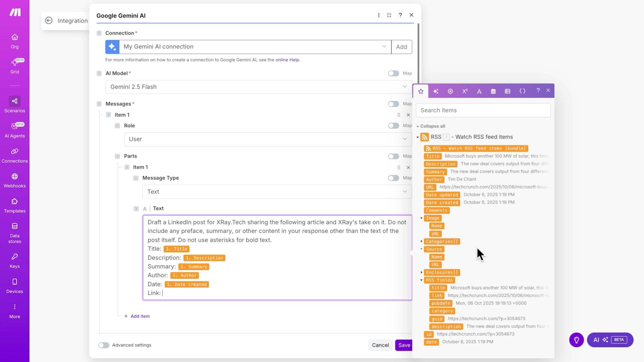Open mapping panel help question mark
Viewport: 644px width, 362px height.
click(538, 90)
